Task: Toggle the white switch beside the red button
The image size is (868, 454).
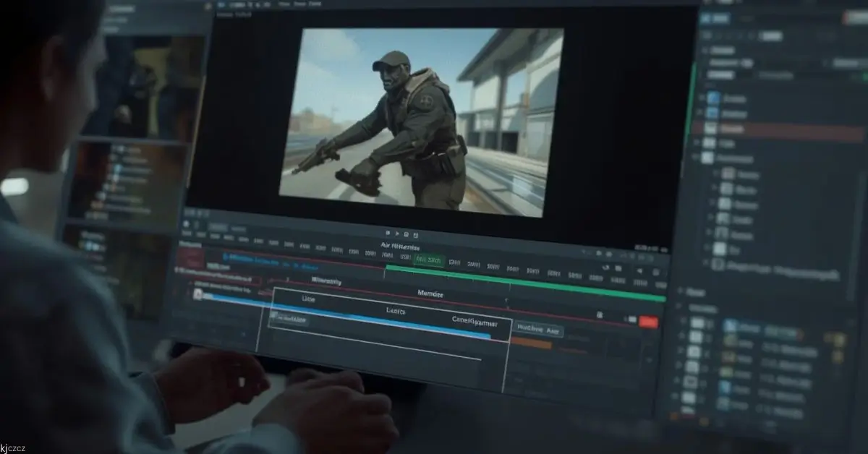Action: click(631, 320)
